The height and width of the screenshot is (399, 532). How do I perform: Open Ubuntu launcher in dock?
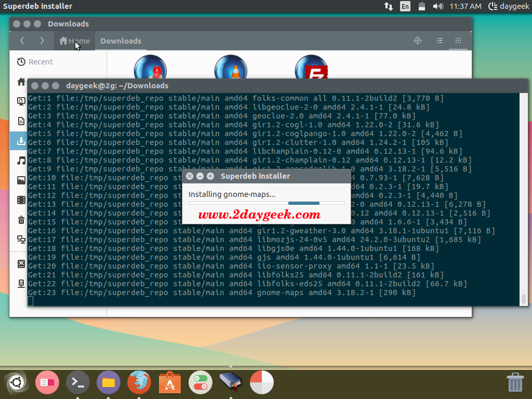16,383
